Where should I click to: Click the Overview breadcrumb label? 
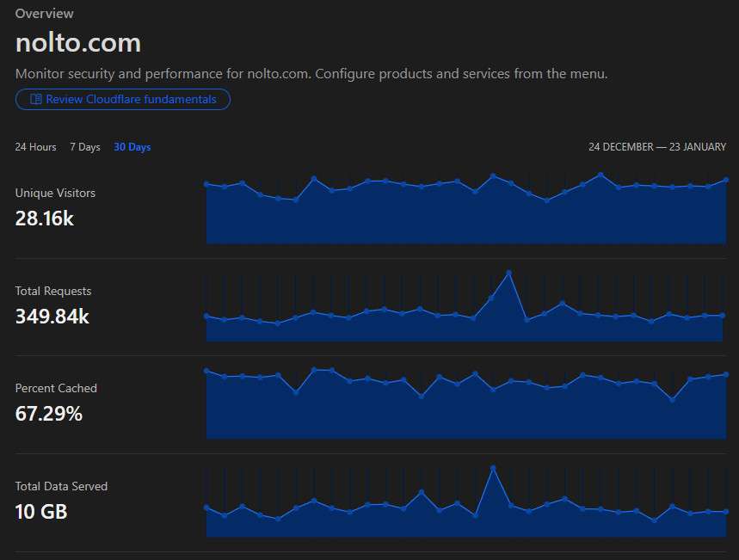pos(44,14)
